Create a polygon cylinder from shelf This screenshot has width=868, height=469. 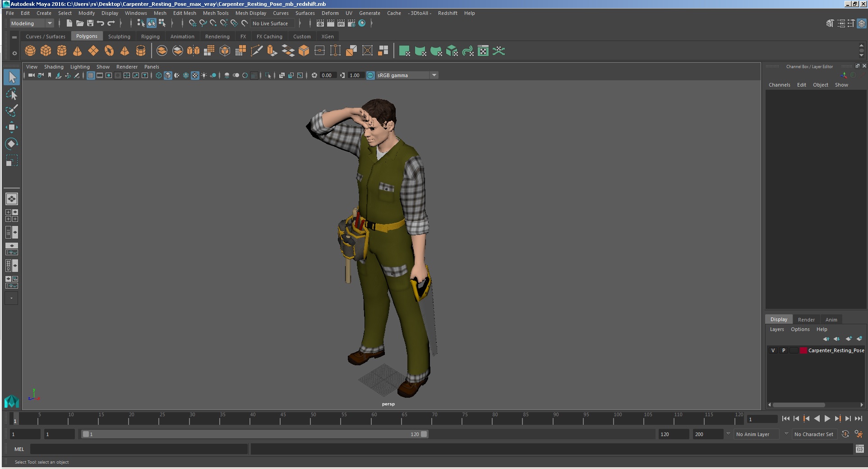[x=62, y=51]
